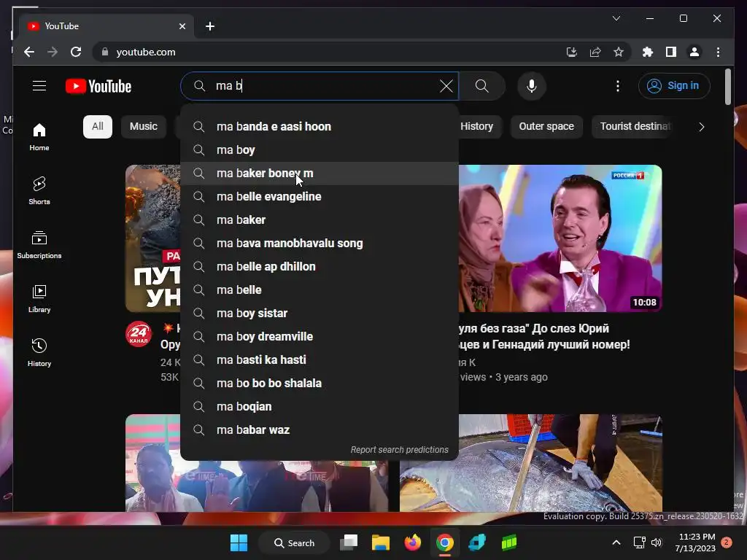The width and height of the screenshot is (747, 560).
Task: Select suggestion 'ma babar waz'
Action: 320,429
